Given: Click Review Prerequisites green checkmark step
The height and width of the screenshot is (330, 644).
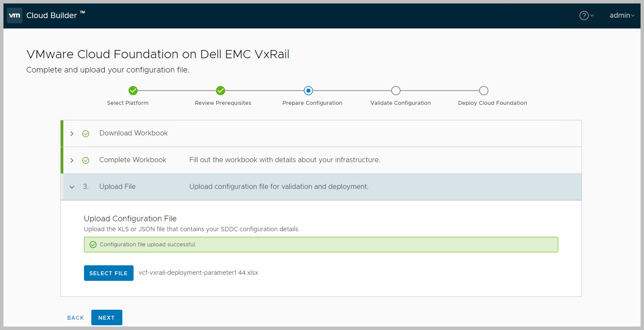Looking at the screenshot, I should [221, 91].
